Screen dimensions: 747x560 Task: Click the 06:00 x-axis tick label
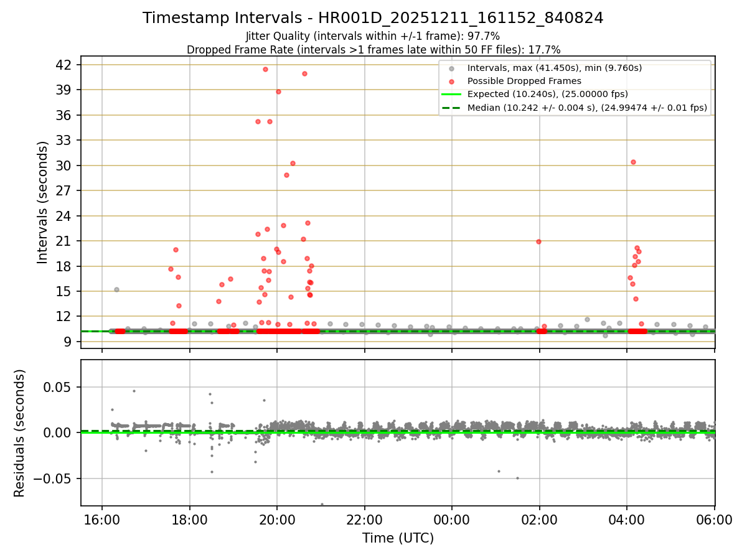(x=714, y=520)
